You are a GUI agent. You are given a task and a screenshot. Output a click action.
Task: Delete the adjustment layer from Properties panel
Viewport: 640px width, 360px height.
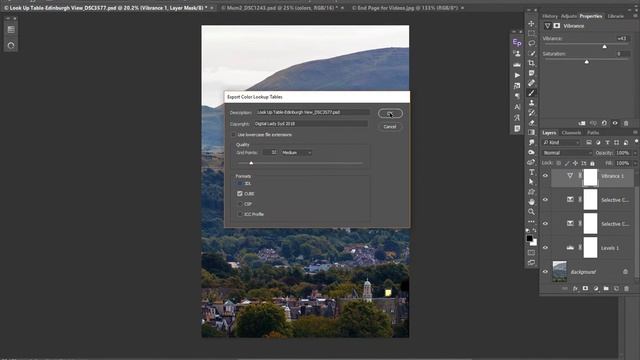point(626,123)
